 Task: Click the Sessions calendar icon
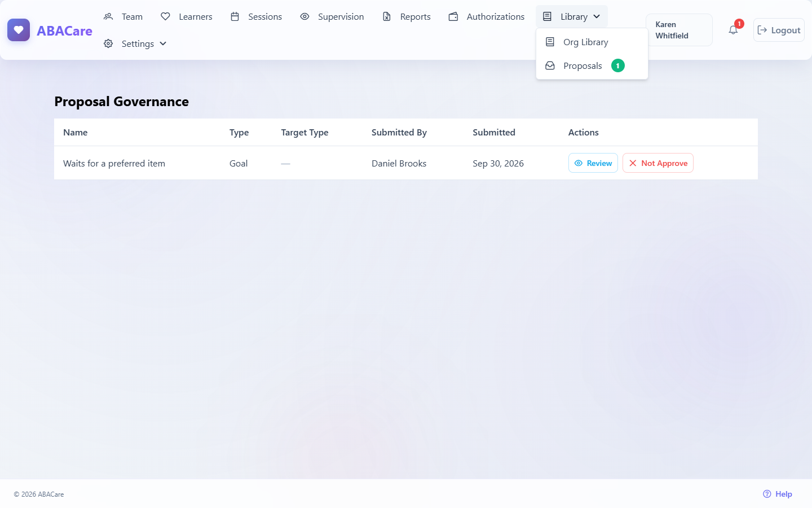coord(235,16)
